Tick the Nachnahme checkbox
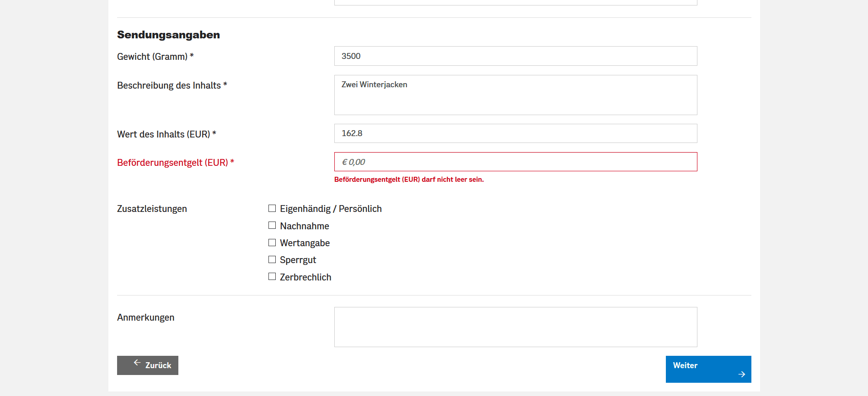The image size is (868, 396). tap(272, 226)
